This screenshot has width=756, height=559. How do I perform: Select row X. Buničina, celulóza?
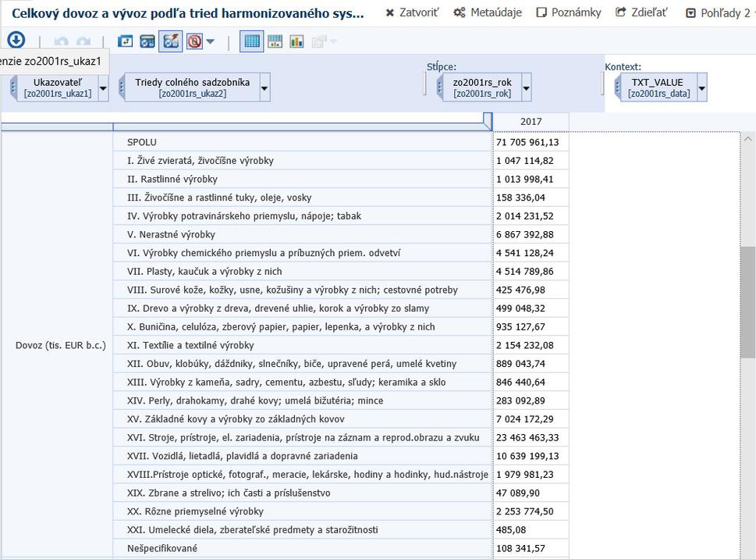click(x=302, y=327)
